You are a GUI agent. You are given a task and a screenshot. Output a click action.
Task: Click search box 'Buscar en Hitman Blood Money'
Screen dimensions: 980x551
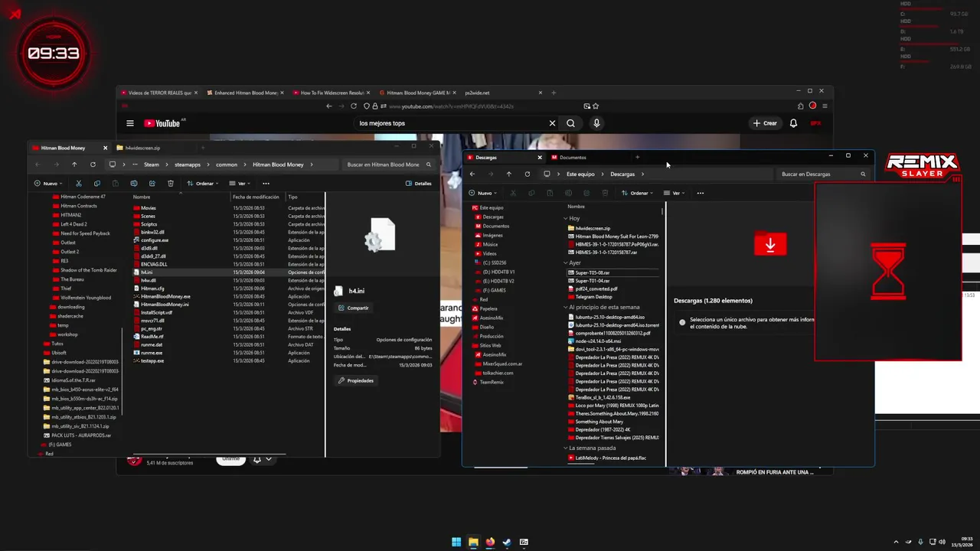pos(388,165)
